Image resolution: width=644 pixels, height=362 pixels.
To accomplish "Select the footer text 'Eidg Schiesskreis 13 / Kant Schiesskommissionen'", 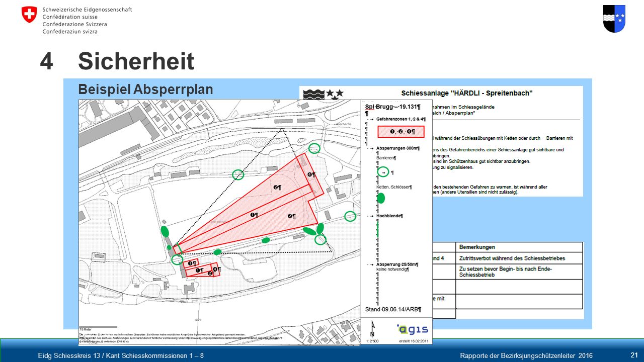I will click(x=121, y=356).
